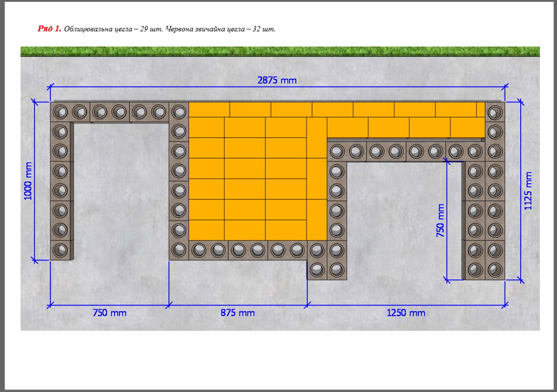
Task: Click the "Червона звичайна цегла – 32 шт." text
Action: point(221,29)
